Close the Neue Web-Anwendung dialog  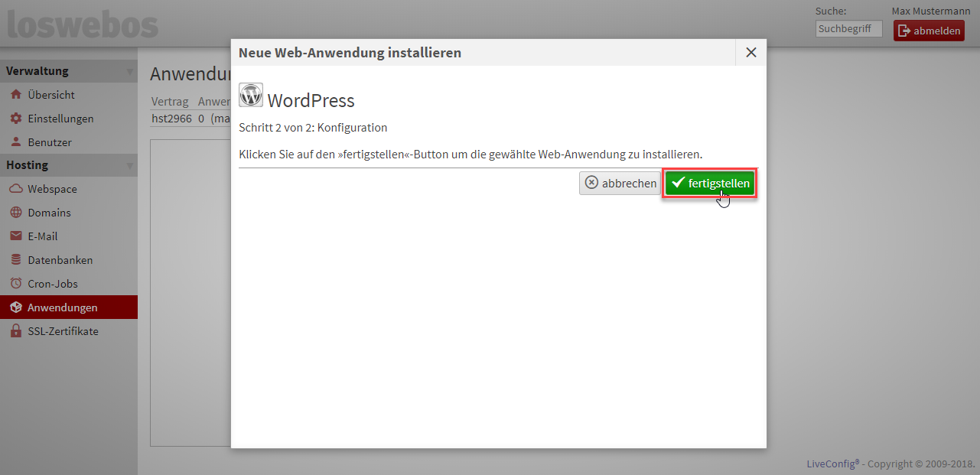[750, 53]
